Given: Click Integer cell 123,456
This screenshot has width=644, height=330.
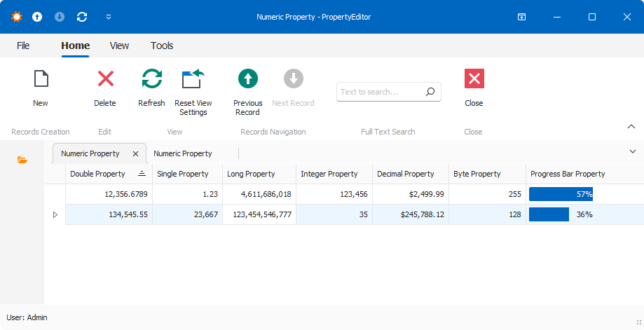Looking at the screenshot, I should pos(334,194).
